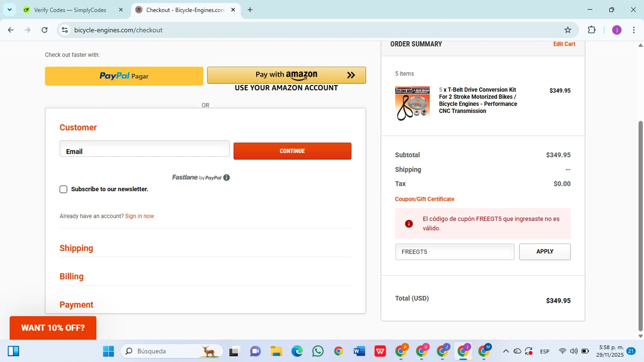
Task: Launch the Teams chat taskbar icon
Action: (x=255, y=351)
